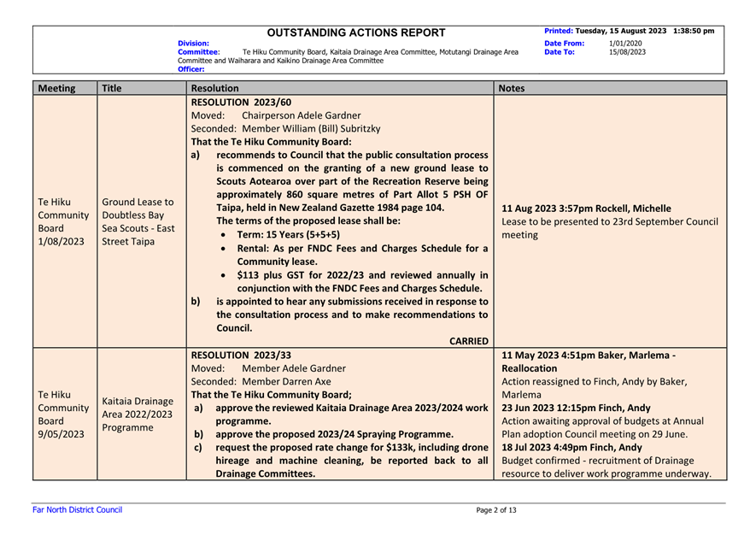Click 'Moved: Chairperson Adele Gardner' line
The width and height of the screenshot is (756, 535).
tap(276, 115)
